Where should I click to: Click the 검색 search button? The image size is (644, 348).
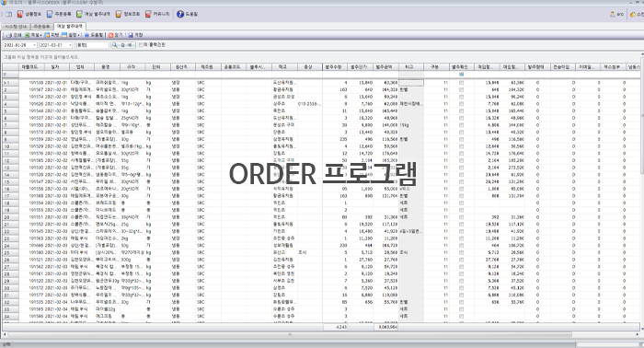[x=123, y=45]
